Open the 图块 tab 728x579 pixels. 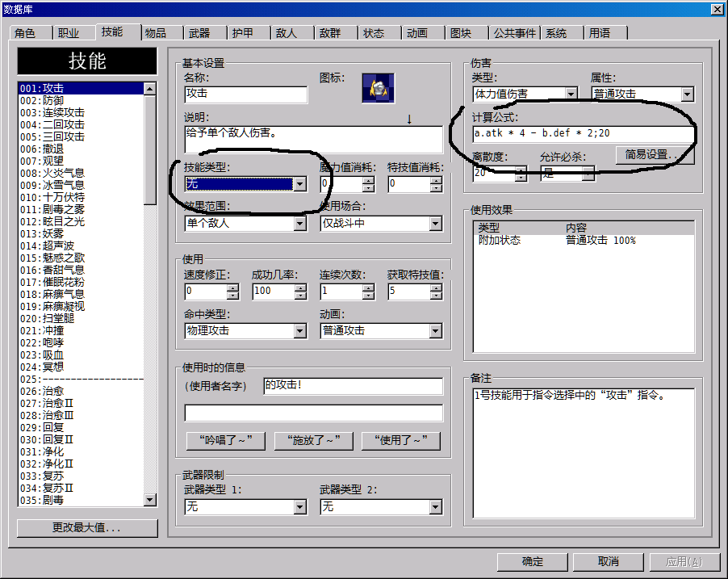(x=467, y=33)
